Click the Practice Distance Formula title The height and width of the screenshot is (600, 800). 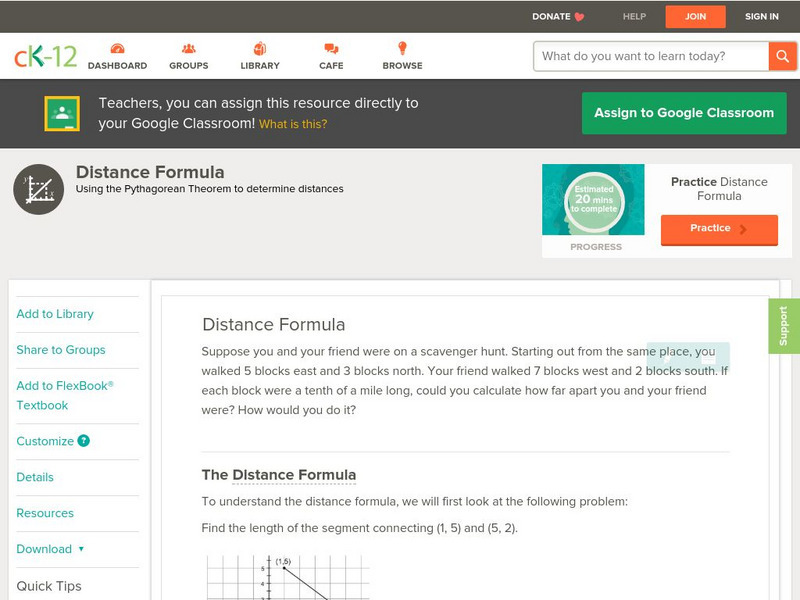(x=719, y=189)
